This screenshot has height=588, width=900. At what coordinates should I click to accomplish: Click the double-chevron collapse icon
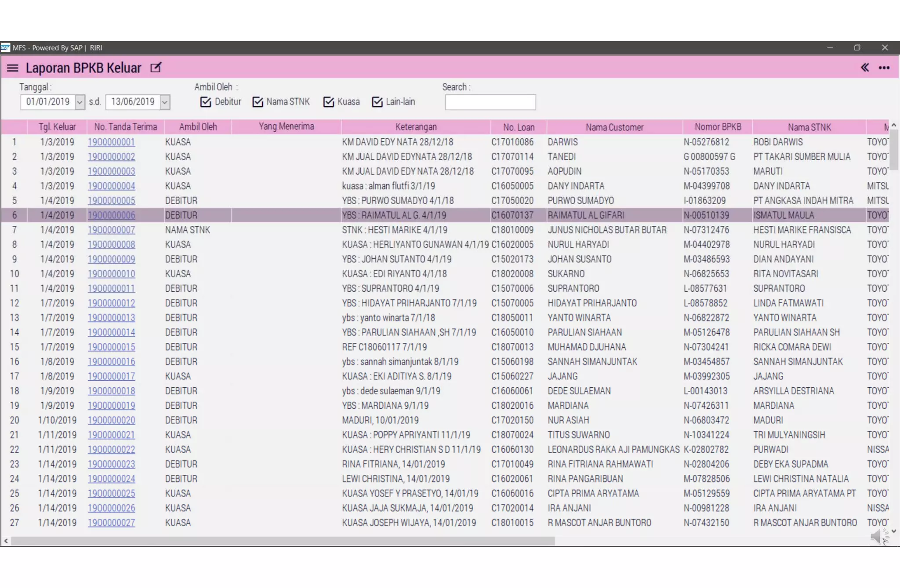[x=864, y=68]
